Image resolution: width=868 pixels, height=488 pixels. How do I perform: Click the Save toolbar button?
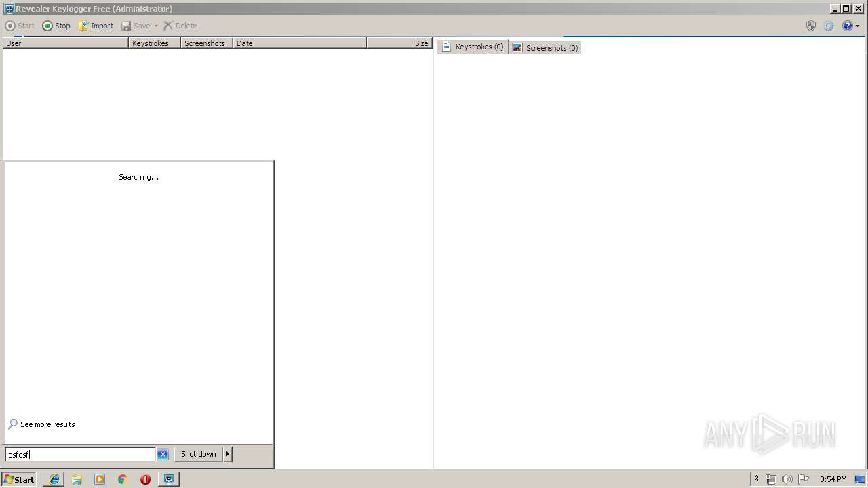tap(136, 26)
